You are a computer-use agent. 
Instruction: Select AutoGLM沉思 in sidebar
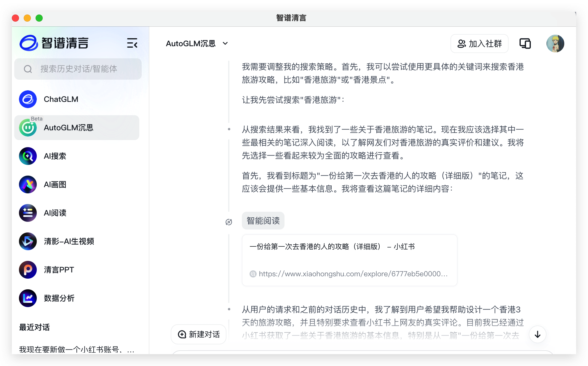pos(68,128)
